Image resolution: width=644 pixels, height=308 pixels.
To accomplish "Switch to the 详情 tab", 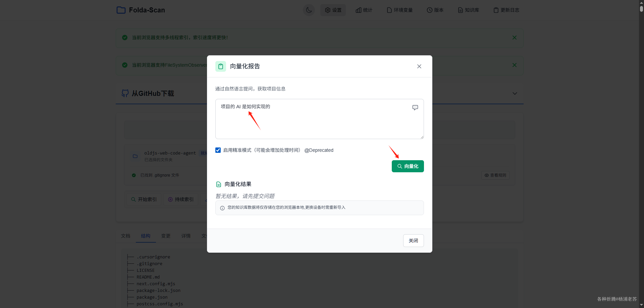I will 186,236.
